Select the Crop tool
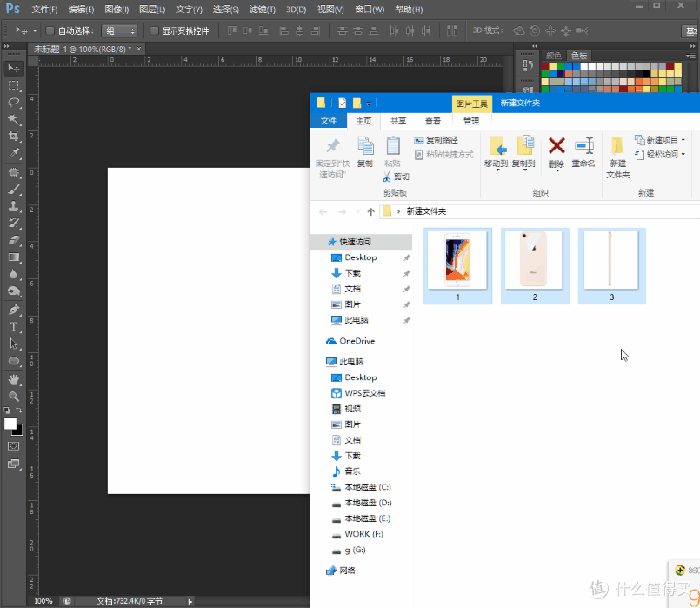 [x=14, y=137]
